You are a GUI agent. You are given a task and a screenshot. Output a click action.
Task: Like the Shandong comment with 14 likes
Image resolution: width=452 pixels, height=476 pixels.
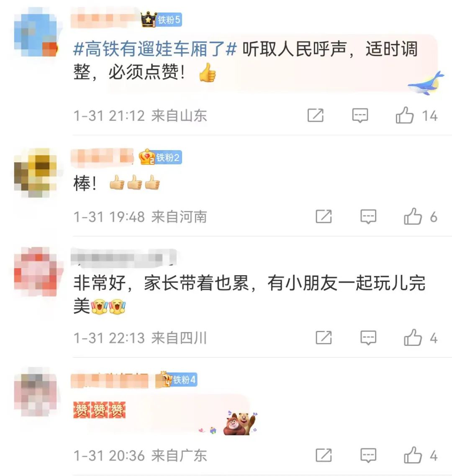405,115
